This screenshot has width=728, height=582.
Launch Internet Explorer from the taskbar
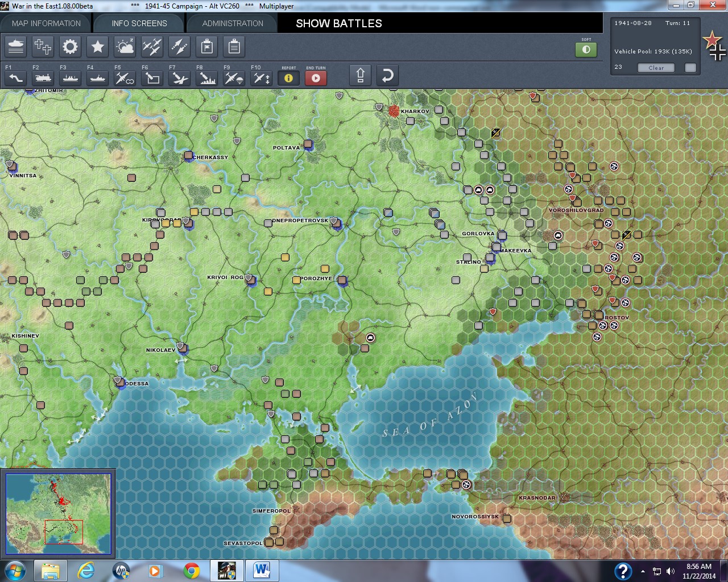[x=86, y=570]
